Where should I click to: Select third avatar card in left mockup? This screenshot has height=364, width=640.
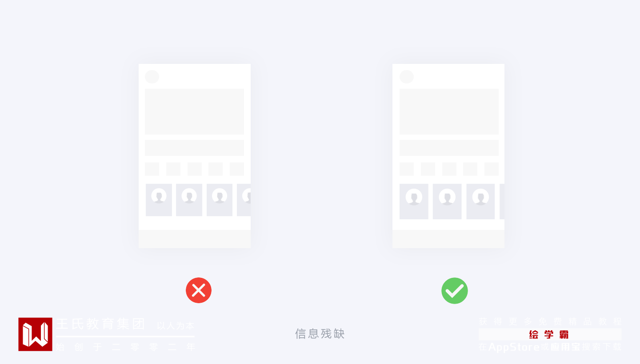[220, 200]
